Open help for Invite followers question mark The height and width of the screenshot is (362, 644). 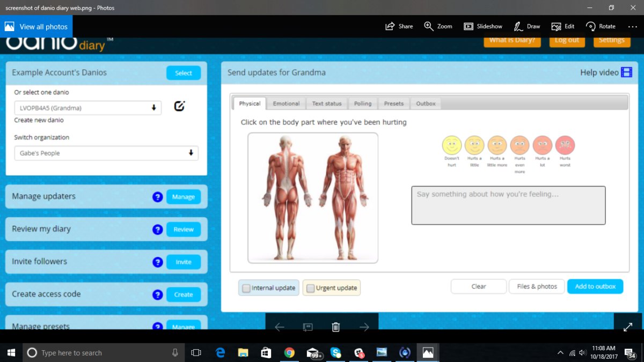click(x=157, y=262)
